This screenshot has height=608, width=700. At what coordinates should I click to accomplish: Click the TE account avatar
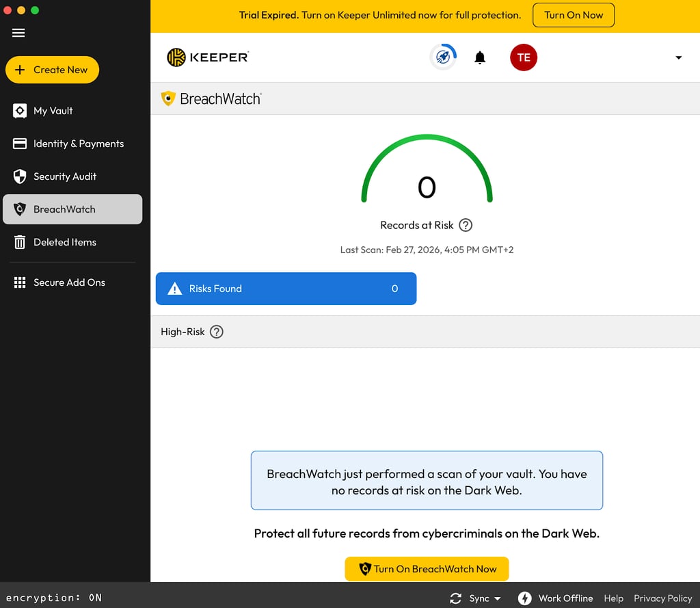(524, 57)
